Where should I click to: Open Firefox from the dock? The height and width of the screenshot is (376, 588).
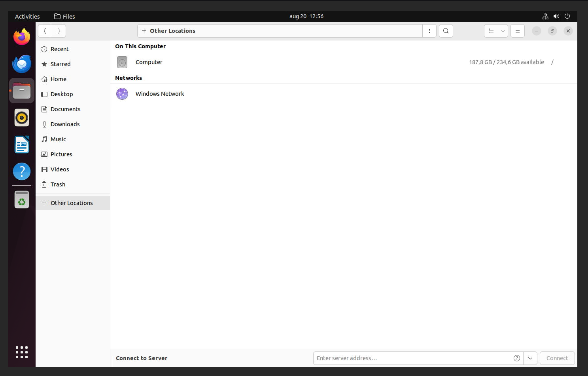click(x=22, y=37)
